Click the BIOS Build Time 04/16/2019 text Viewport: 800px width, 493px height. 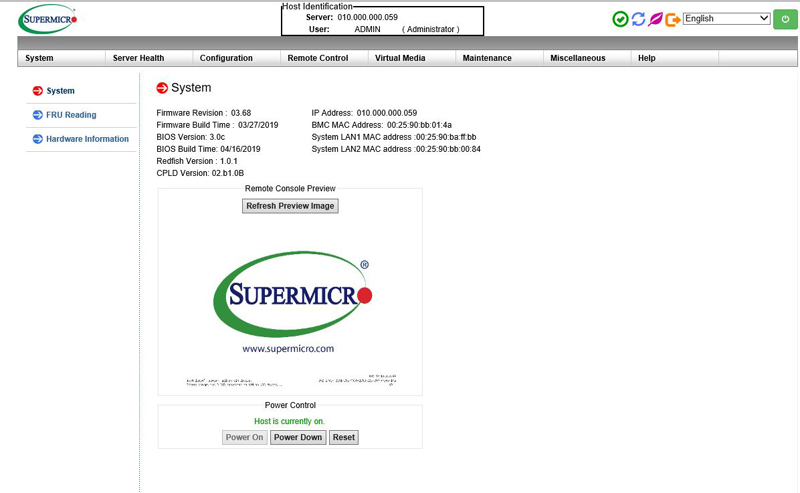(208, 149)
